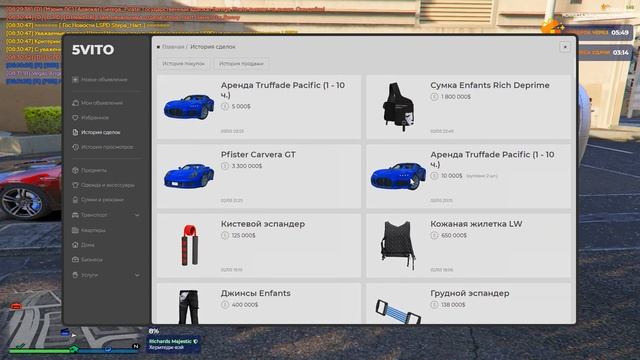640x360 pixels.
Task: Click the cube icon for Предметы category
Action: pyautogui.click(x=75, y=170)
